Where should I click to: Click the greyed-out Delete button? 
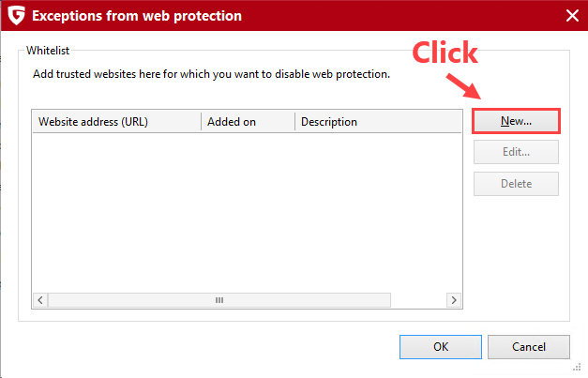click(516, 184)
